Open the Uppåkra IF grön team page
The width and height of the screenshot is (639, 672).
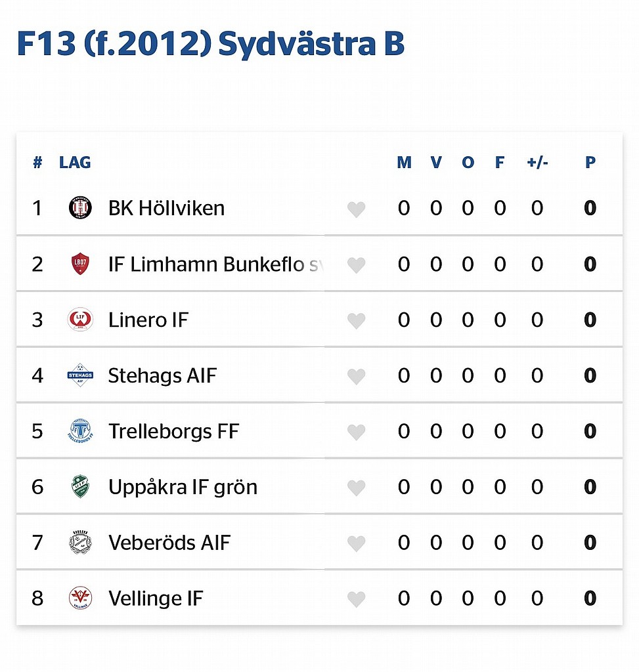tap(183, 488)
